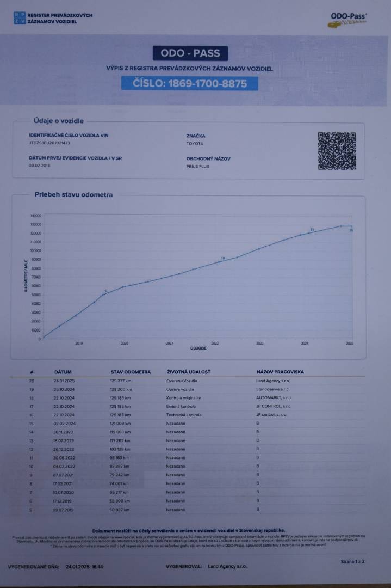Click generation timestamp 24.01.2025 16:44
Screen dimensions: 391x588
pyautogui.click(x=84, y=567)
